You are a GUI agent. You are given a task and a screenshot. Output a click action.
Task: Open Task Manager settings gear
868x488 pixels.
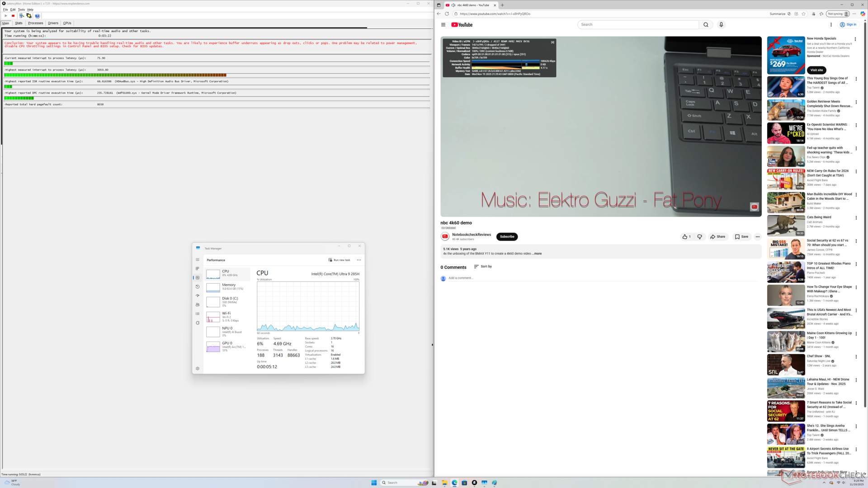click(198, 368)
